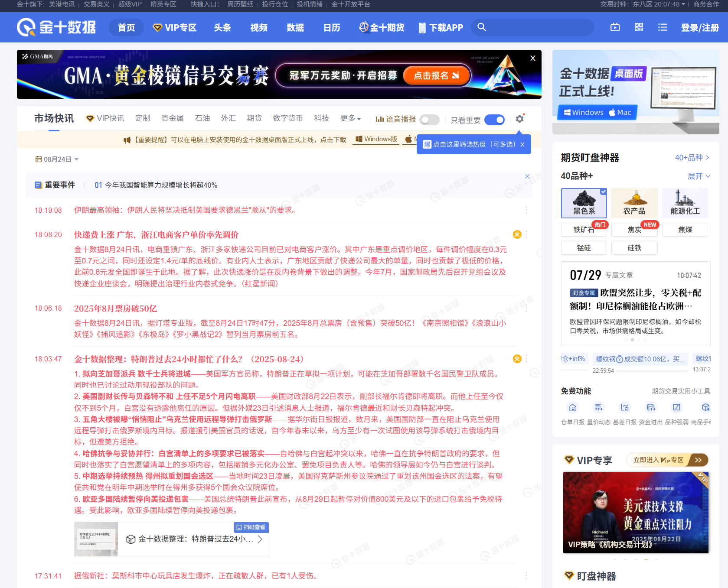The height and width of the screenshot is (588, 728).
Task: Select the 农产品 agricultural category icon
Action: click(x=634, y=203)
